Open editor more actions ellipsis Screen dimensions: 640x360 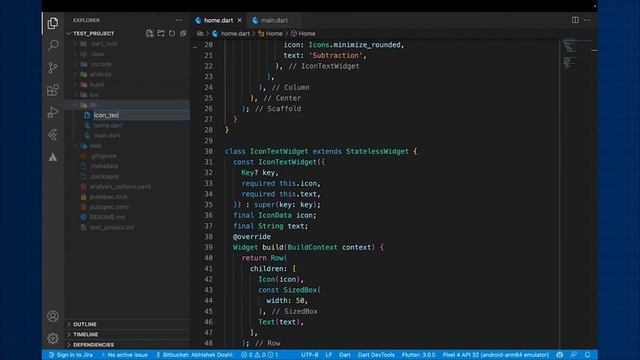click(x=587, y=20)
